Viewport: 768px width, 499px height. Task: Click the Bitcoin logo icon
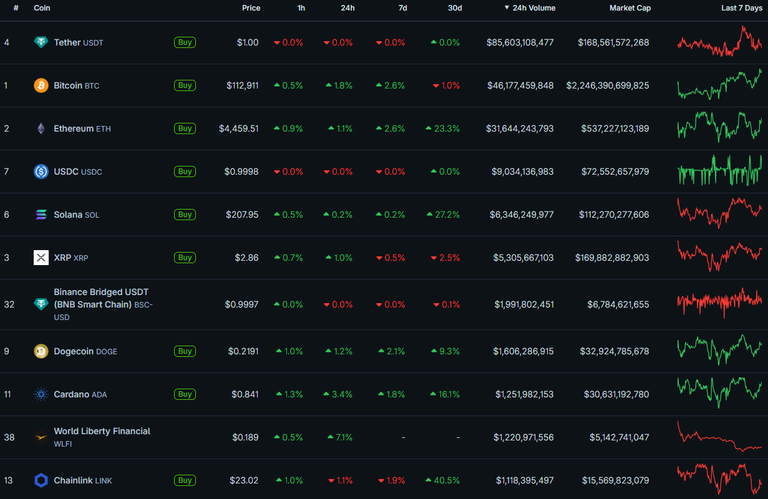click(x=41, y=86)
